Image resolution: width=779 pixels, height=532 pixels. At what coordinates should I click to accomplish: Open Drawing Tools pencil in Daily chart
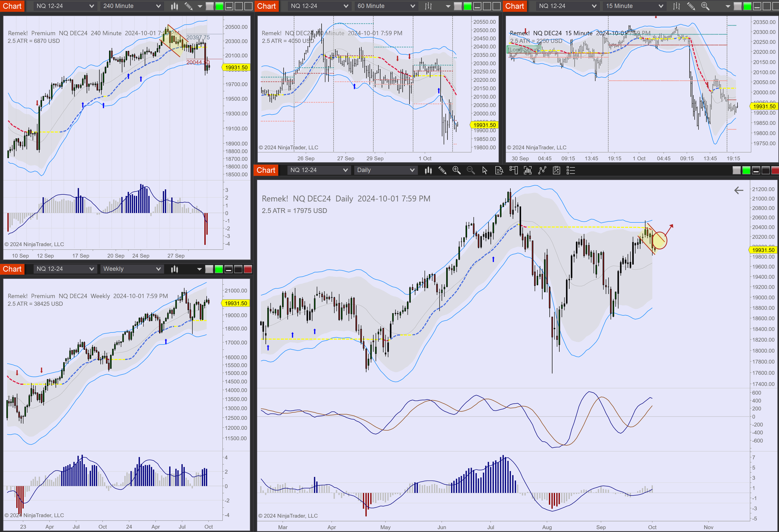442,170
